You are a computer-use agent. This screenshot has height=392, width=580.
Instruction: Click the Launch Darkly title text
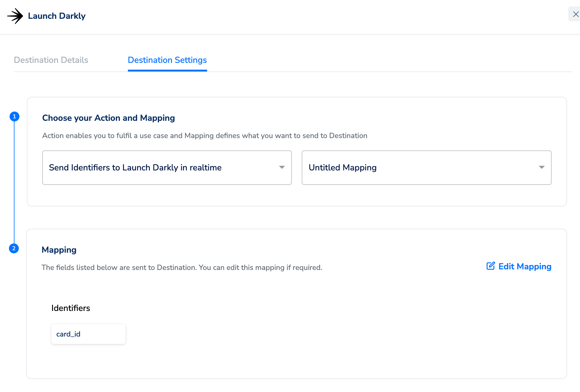point(57,16)
